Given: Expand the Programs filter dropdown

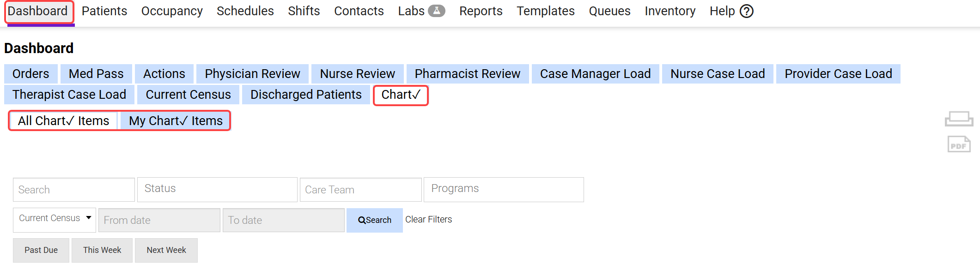Looking at the screenshot, I should 504,189.
